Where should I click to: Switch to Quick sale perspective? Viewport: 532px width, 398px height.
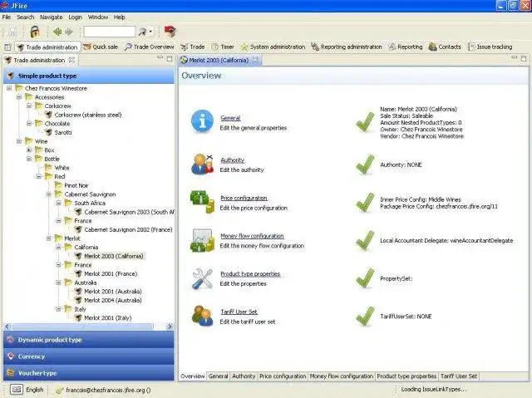[101, 47]
